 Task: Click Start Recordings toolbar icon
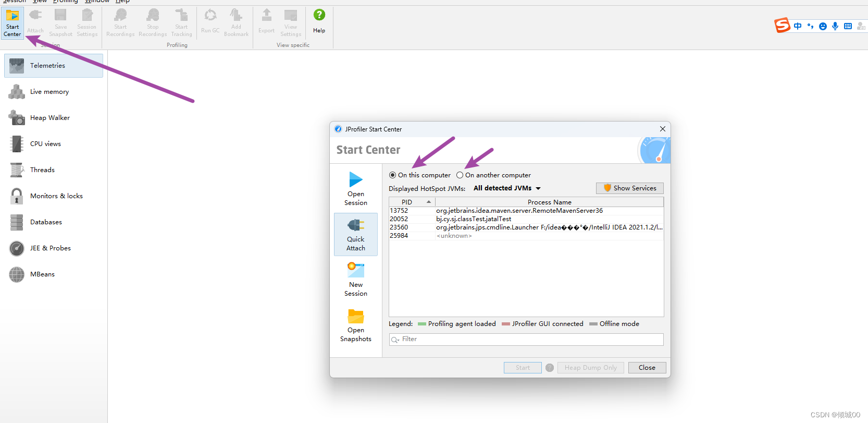tap(120, 23)
